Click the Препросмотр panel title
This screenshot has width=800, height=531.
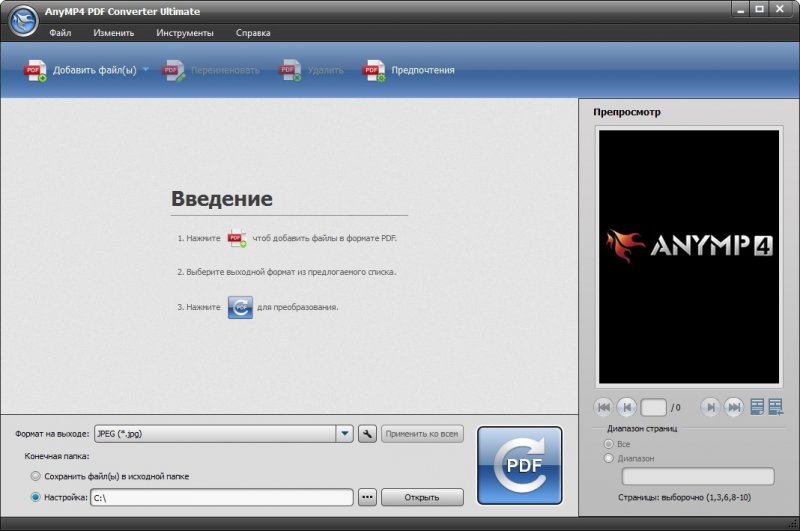pyautogui.click(x=627, y=112)
